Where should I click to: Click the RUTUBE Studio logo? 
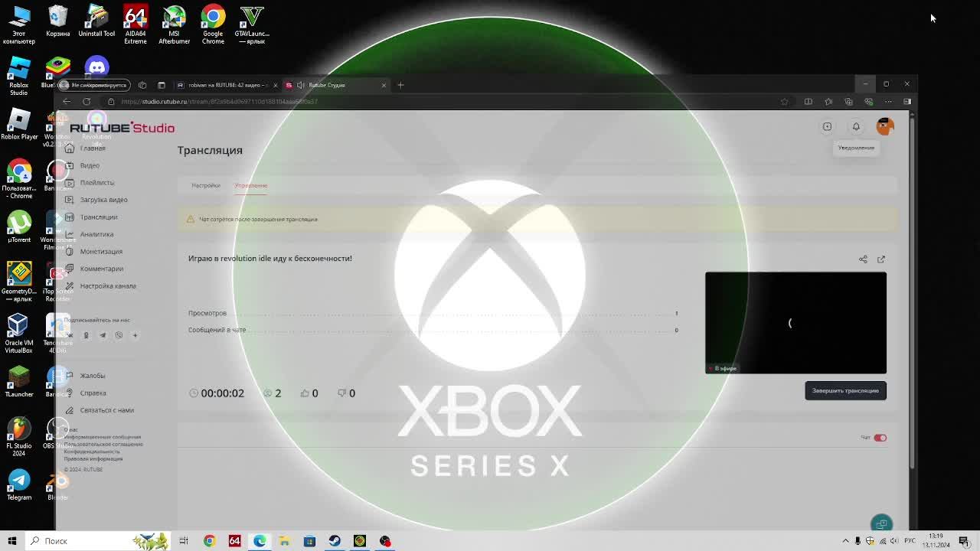point(122,128)
